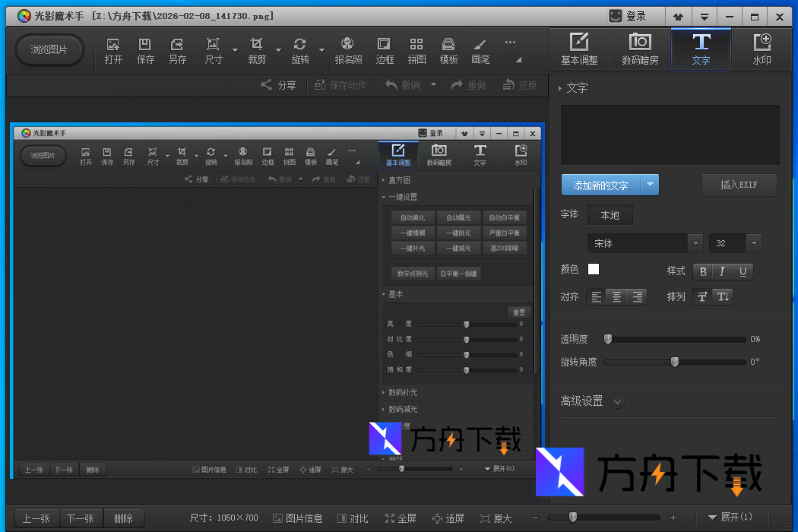Toggle bold text style
Viewport: 798px width, 532px height.
coord(703,271)
